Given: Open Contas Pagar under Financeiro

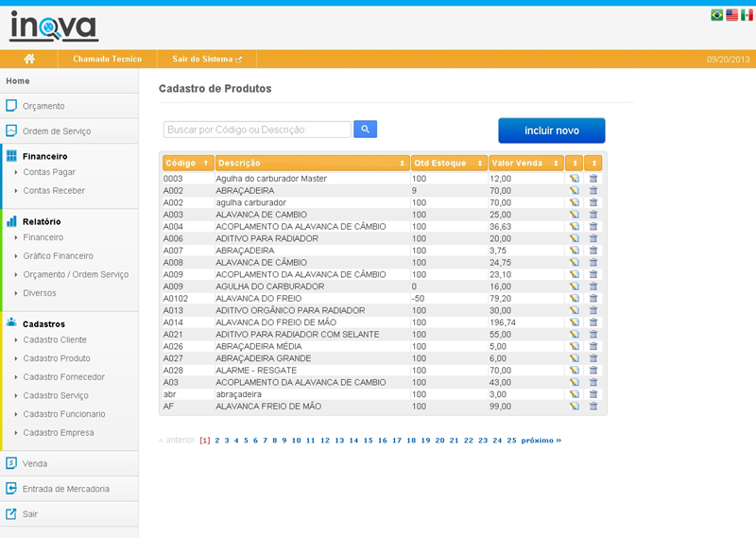Looking at the screenshot, I should tap(49, 172).
